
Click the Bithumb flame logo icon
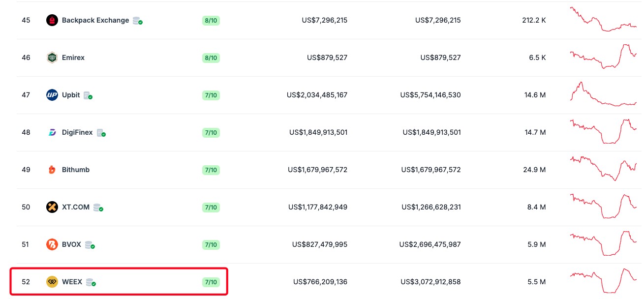(52, 170)
